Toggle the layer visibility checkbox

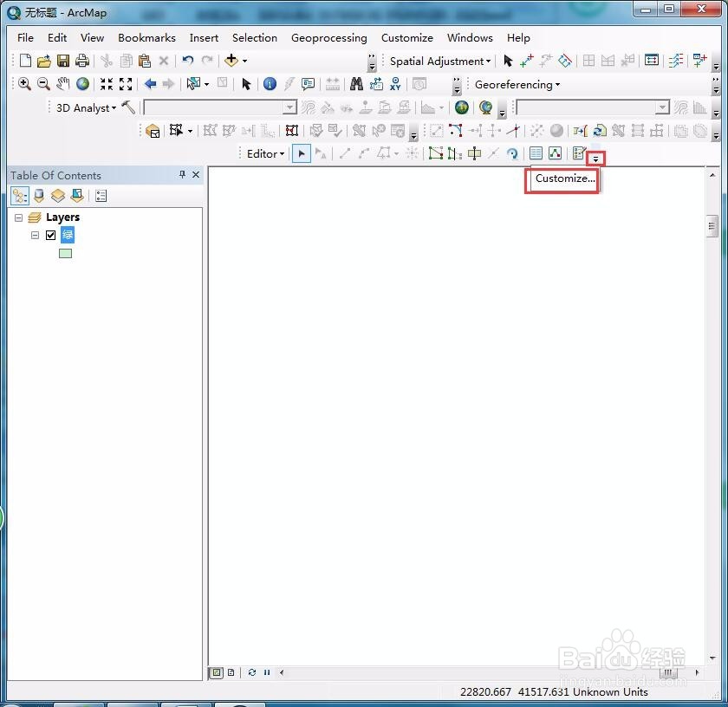coord(50,236)
